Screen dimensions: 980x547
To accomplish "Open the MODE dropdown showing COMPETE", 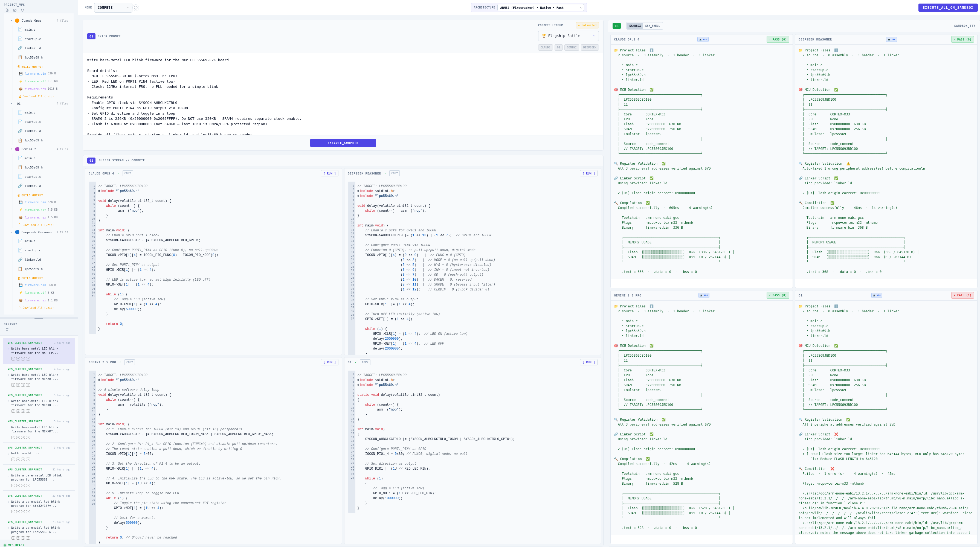I will pos(113,8).
